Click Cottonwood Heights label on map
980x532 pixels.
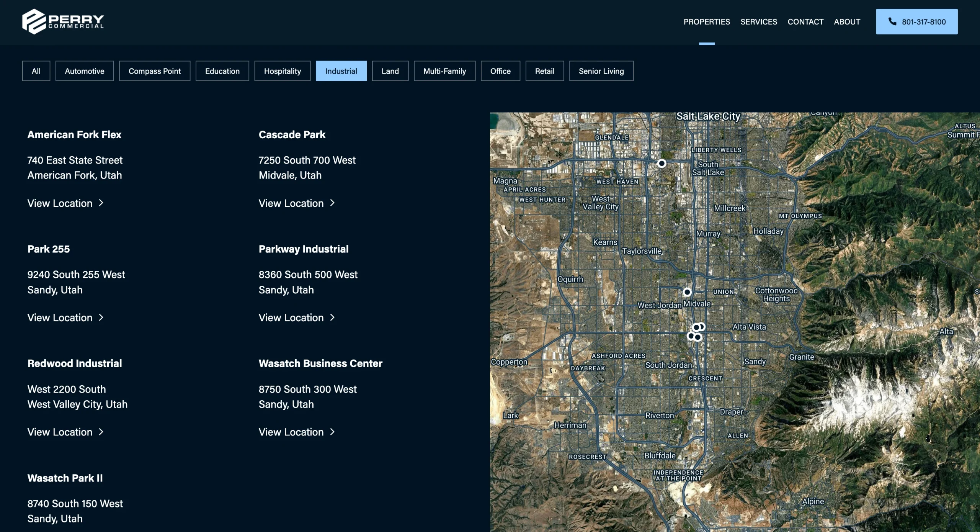(x=776, y=295)
